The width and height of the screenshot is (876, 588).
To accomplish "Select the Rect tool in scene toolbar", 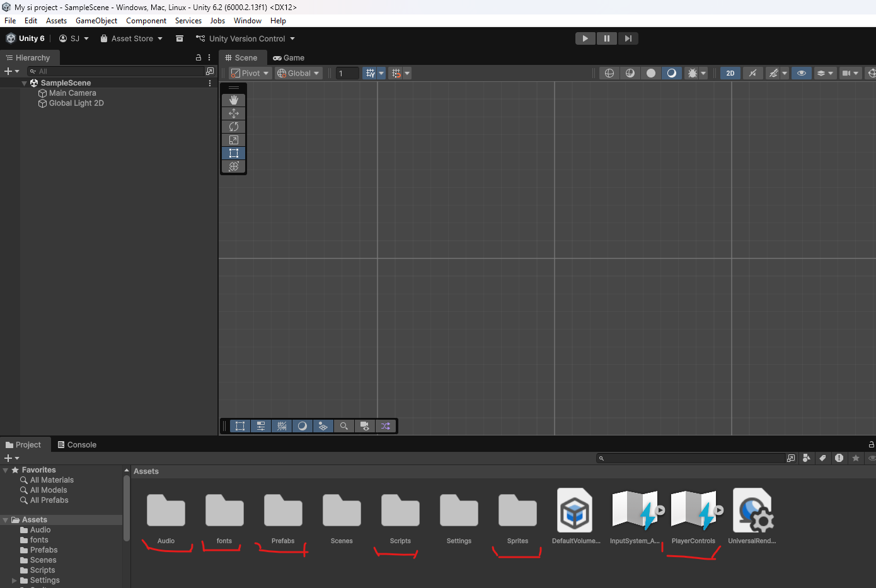I will (x=234, y=153).
